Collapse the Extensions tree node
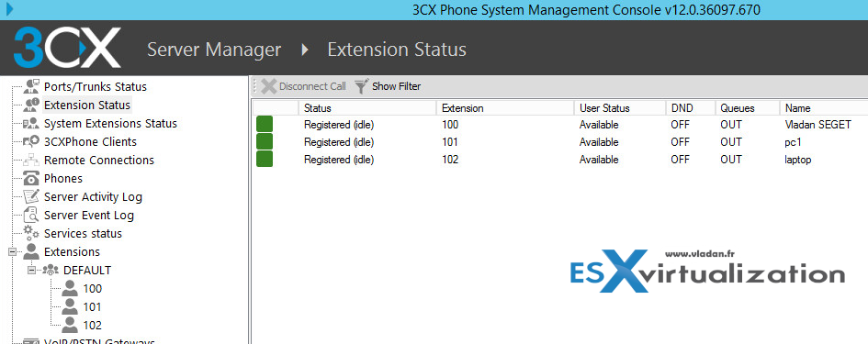 [x=13, y=251]
